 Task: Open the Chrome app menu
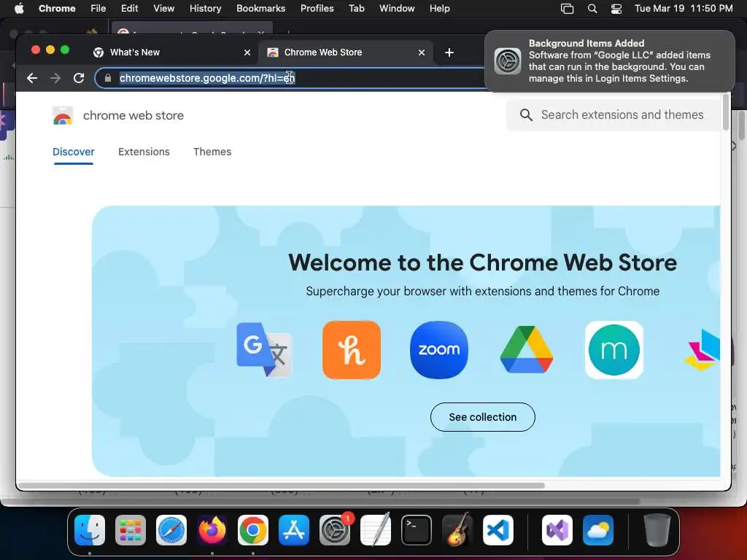coord(57,9)
